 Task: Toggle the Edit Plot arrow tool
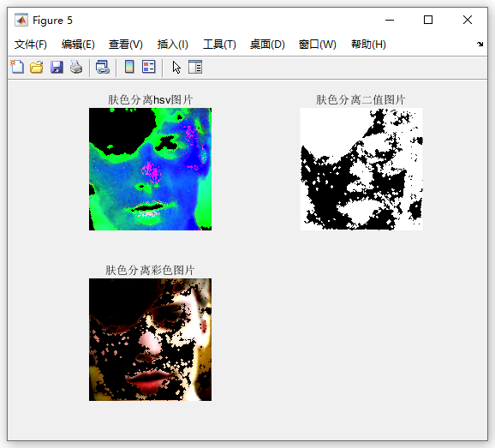(176, 67)
